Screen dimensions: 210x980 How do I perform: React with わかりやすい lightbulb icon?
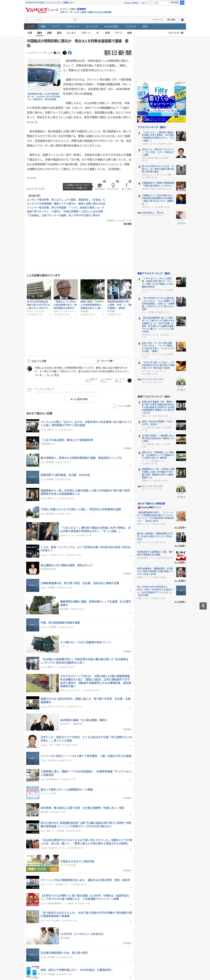coord(113,185)
